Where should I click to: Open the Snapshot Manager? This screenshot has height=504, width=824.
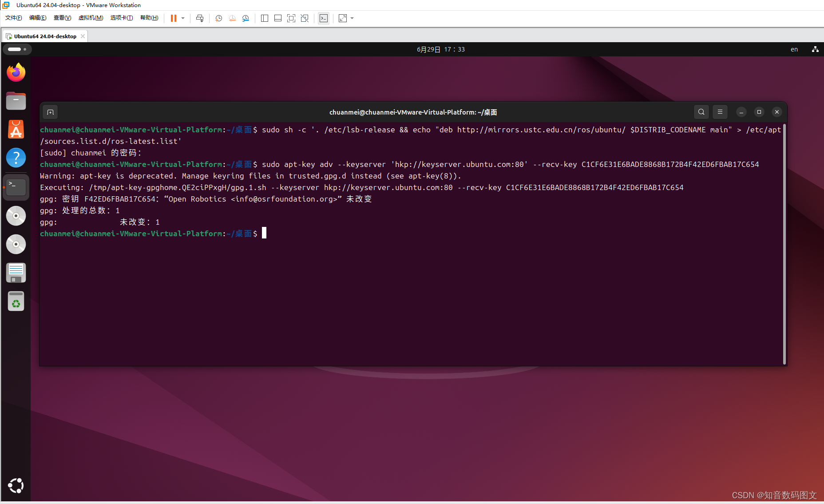(x=246, y=18)
